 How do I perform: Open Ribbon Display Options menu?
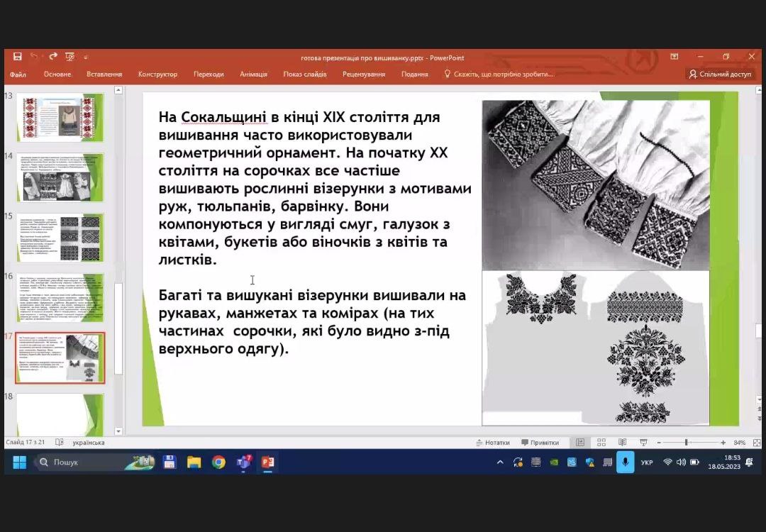click(x=675, y=57)
